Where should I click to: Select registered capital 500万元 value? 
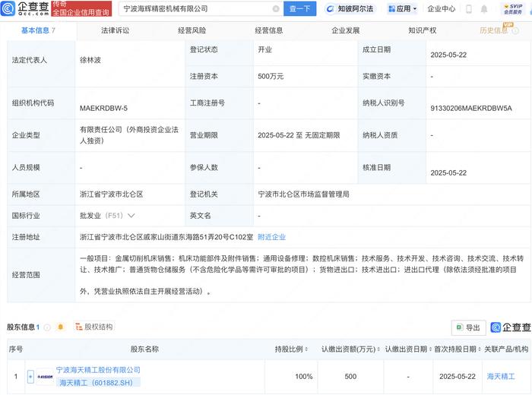point(271,76)
